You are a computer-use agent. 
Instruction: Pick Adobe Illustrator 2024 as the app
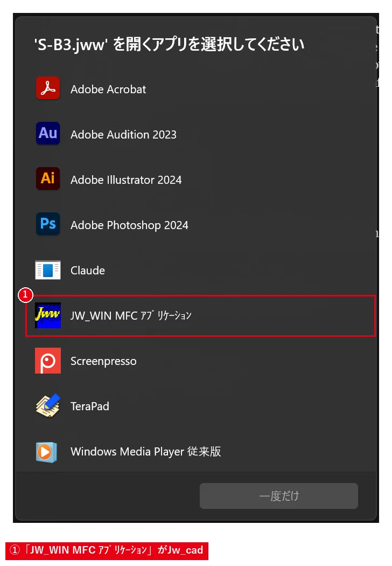(126, 180)
